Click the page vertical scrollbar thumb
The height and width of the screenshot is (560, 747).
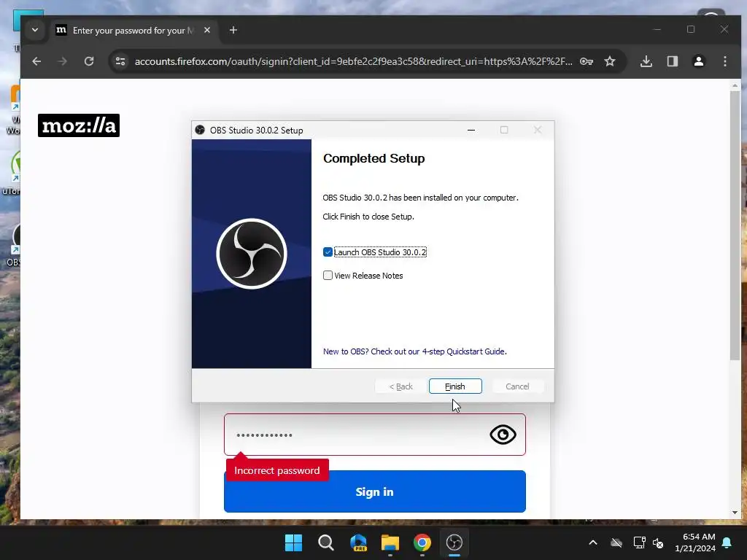coord(735,226)
